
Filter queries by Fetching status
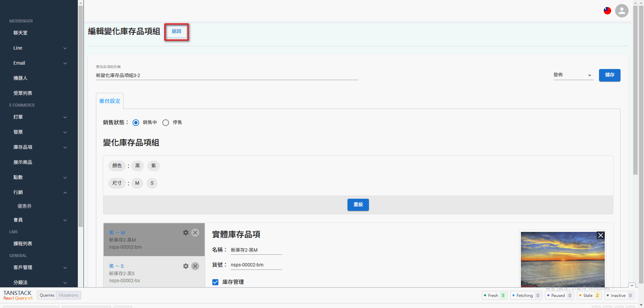coord(526,295)
